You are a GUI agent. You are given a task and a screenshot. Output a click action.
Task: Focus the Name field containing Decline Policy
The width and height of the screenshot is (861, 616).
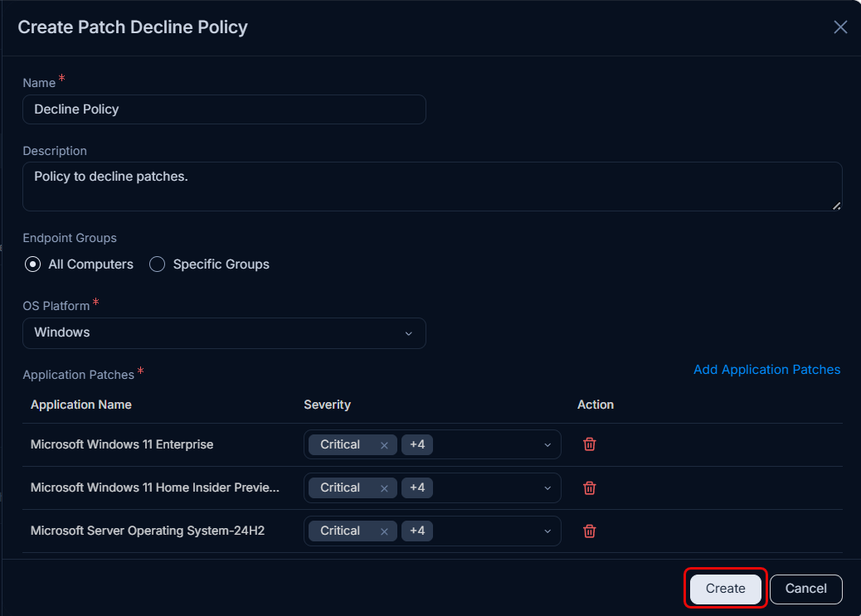(x=224, y=109)
